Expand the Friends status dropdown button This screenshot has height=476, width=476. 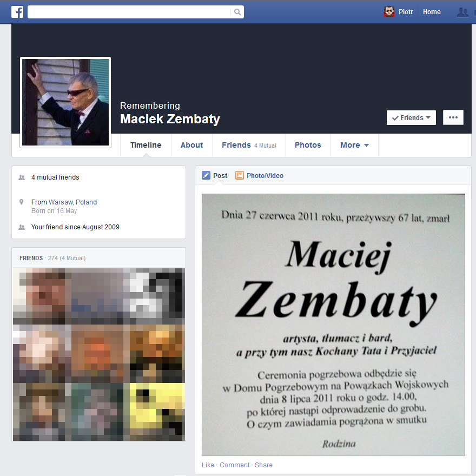(x=411, y=118)
